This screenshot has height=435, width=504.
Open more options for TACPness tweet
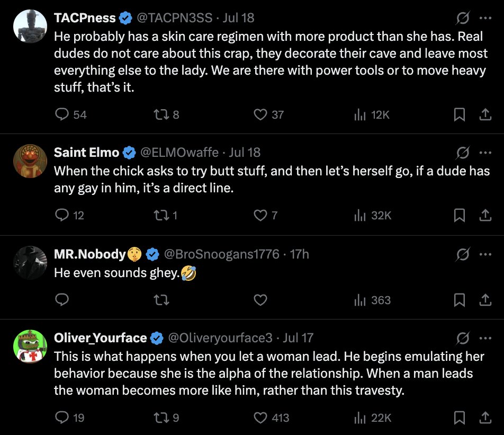485,18
